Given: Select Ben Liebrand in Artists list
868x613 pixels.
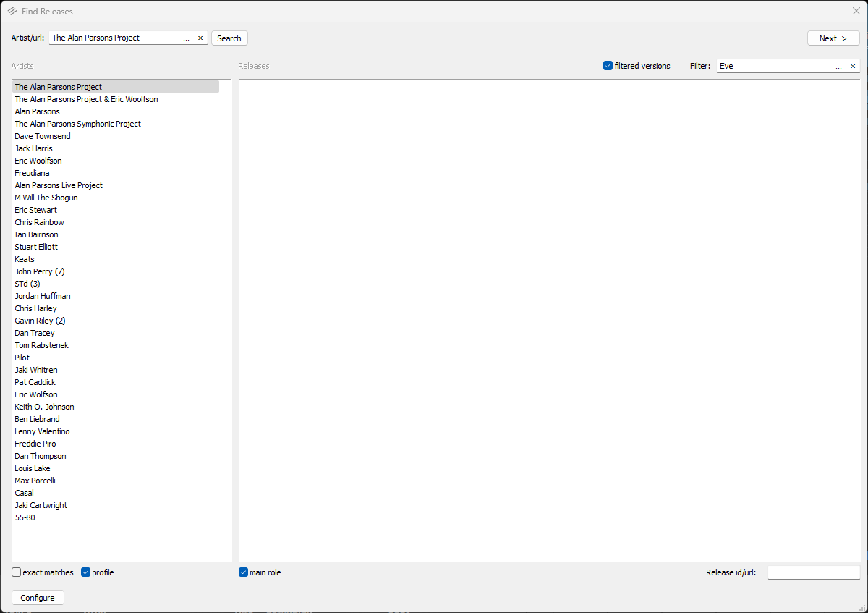Looking at the screenshot, I should coord(116,419).
